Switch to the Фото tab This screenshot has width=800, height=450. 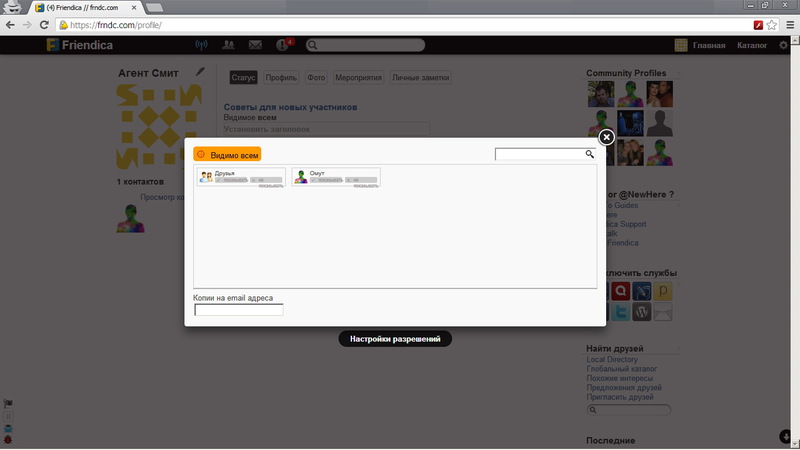coord(316,78)
